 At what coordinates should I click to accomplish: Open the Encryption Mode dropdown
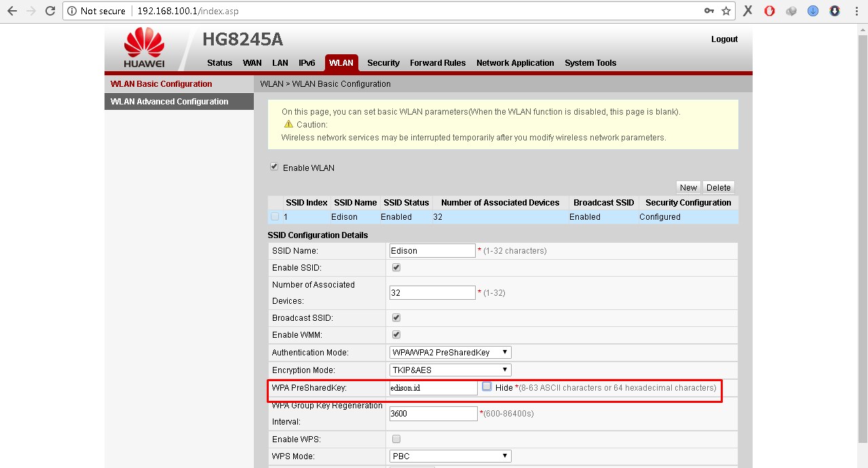click(x=449, y=370)
